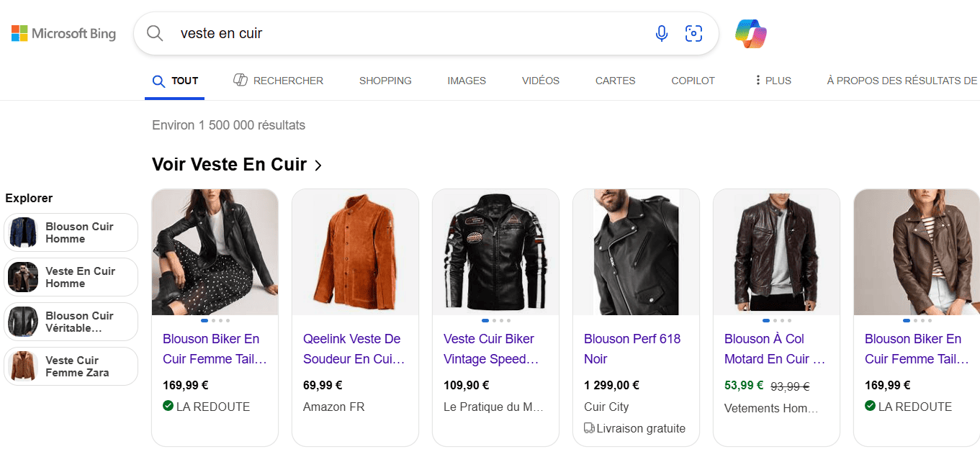Go to the Vidéos tab
Viewport: 980px width, 462px height.
pyautogui.click(x=541, y=81)
